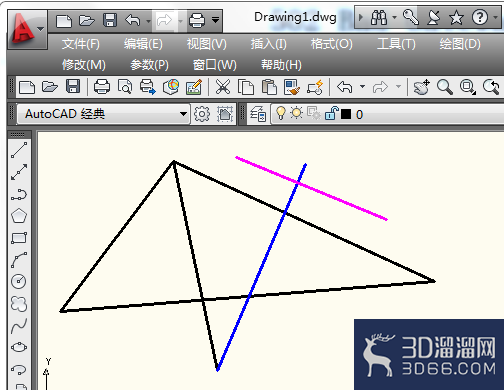Expand the binoculars search dropdown arrow
Image resolution: width=504 pixels, height=390 pixels.
point(394,17)
